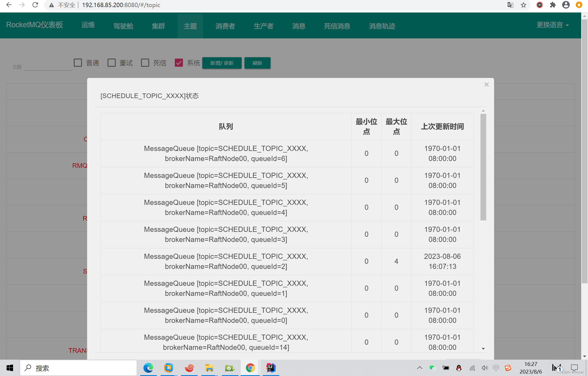Click the timestamp 2023-08-06 16:07:13
The height and width of the screenshot is (376, 588).
[x=442, y=261]
